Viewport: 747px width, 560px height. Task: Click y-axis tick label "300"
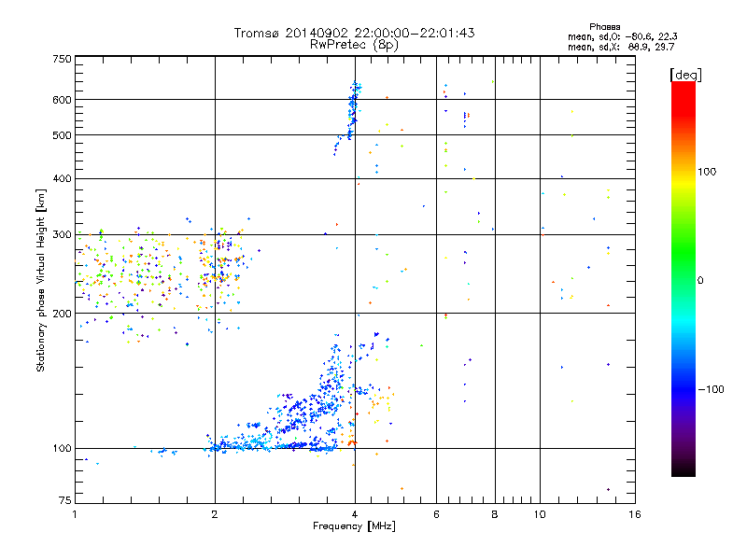(62, 234)
